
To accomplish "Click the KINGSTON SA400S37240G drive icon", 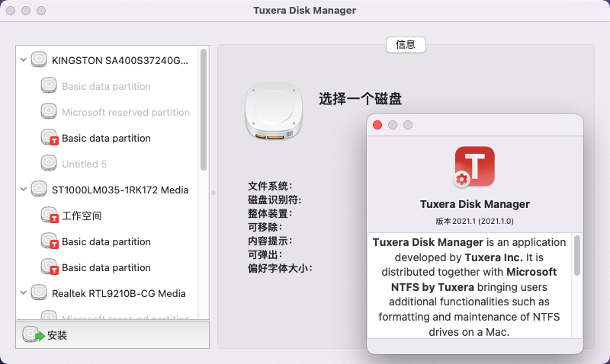I will coord(39,59).
